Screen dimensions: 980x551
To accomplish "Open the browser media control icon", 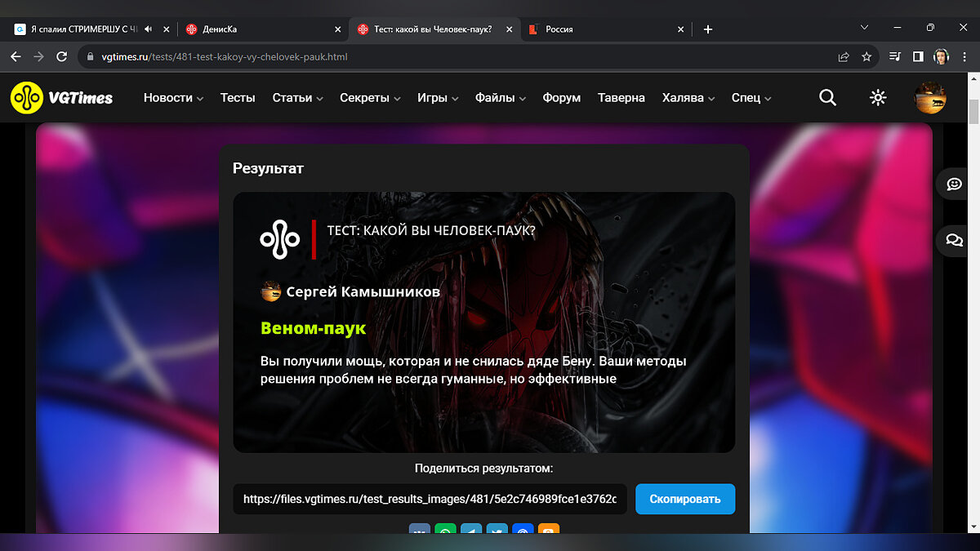I will point(895,57).
